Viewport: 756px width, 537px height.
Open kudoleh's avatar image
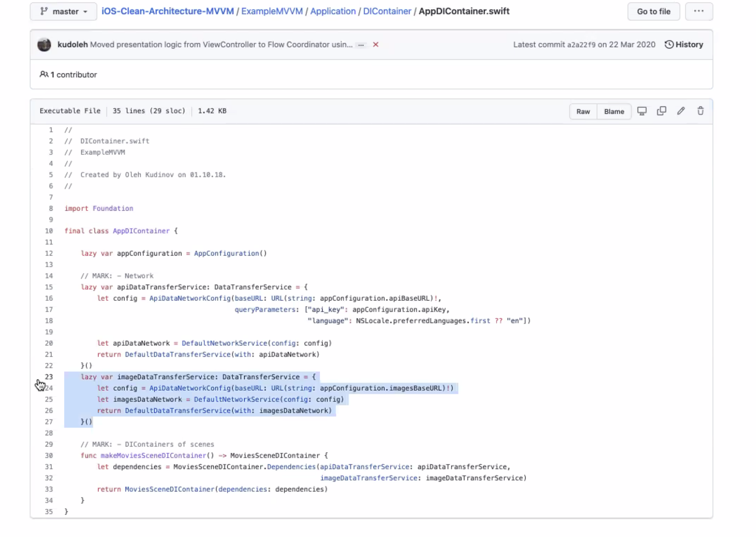pyautogui.click(x=44, y=45)
